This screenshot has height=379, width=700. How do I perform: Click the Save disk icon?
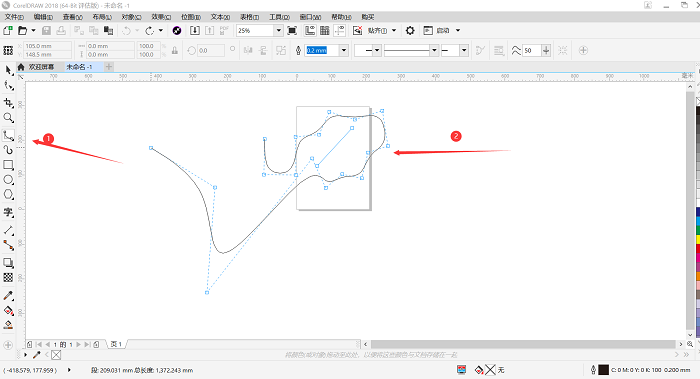point(46,30)
